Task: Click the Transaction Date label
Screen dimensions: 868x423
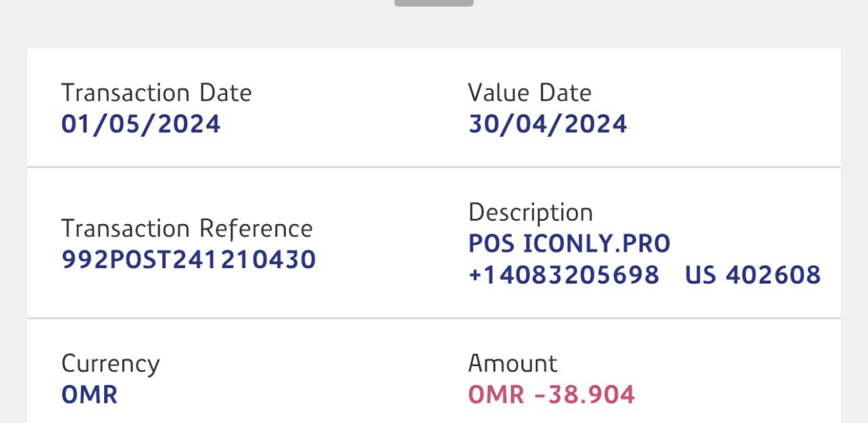Action: [x=156, y=93]
